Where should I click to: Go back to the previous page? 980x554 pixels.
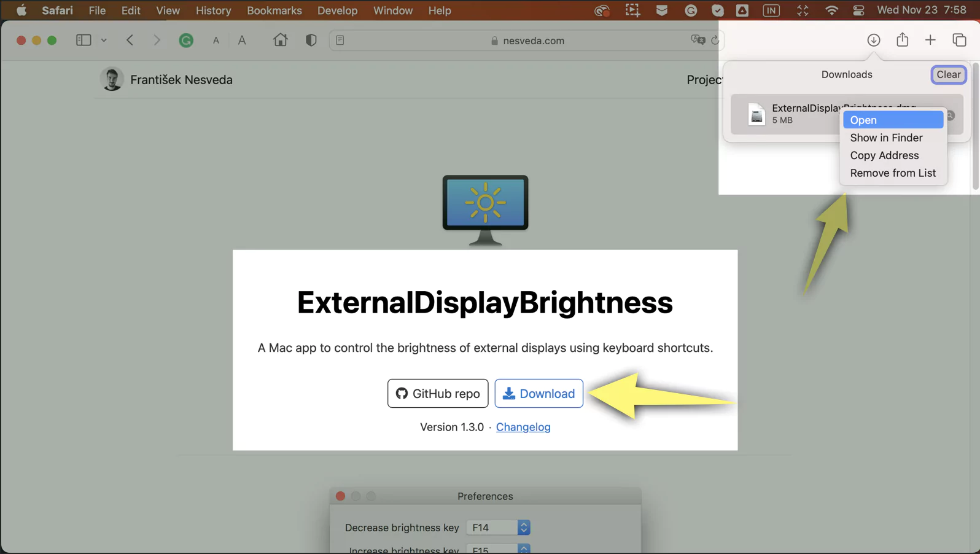(130, 40)
